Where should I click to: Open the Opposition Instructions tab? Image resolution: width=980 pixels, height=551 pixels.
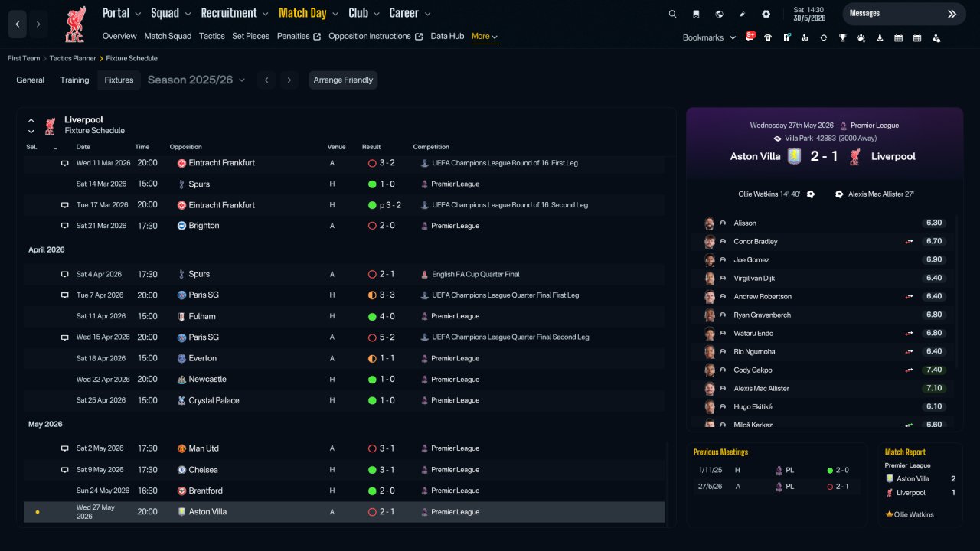click(375, 36)
